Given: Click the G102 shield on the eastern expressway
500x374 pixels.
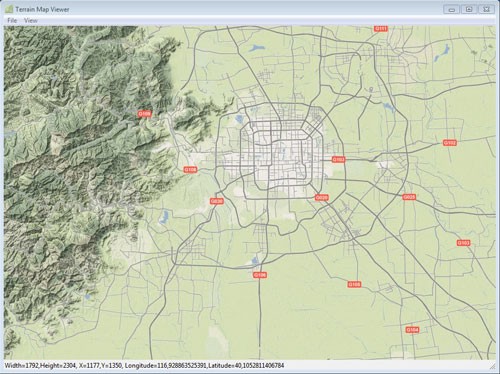Looking at the screenshot, I should pos(450,143).
